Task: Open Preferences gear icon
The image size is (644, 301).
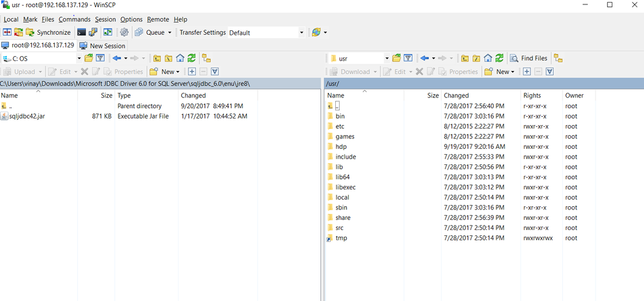Action: click(x=124, y=32)
